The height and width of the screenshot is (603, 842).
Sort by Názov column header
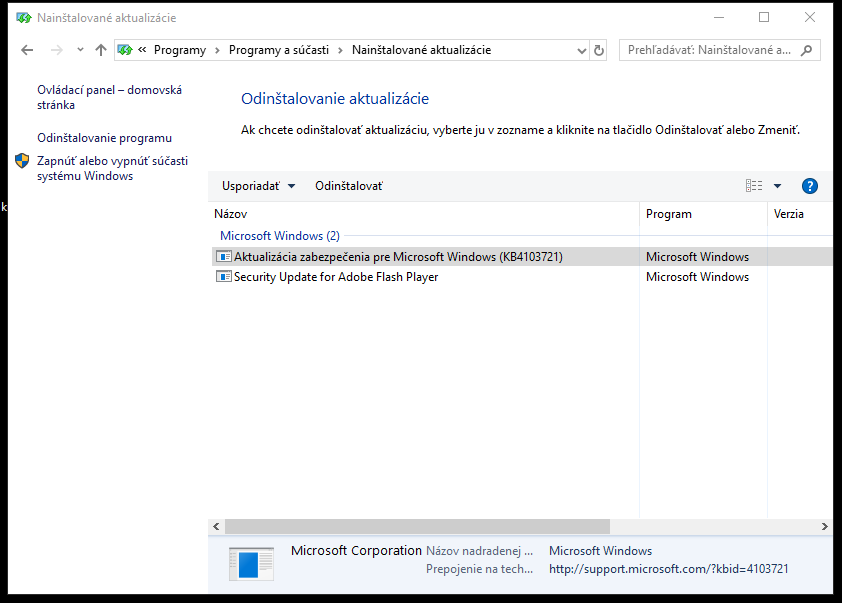[424, 214]
